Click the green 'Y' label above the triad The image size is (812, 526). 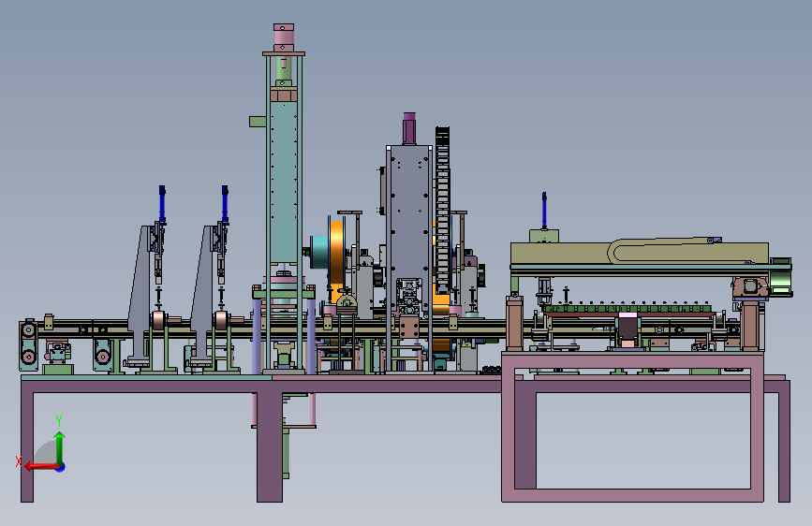59,420
